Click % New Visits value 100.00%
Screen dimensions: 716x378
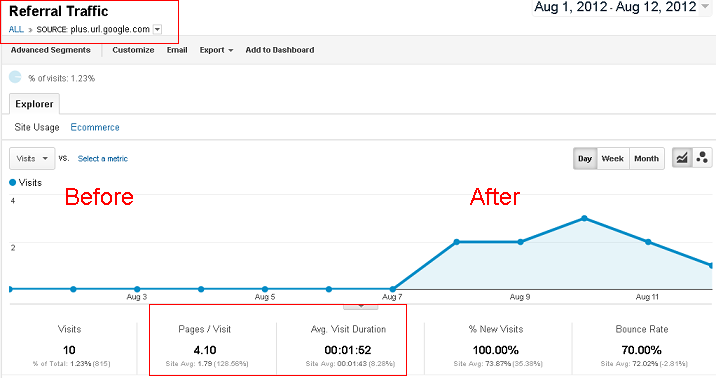click(x=495, y=350)
